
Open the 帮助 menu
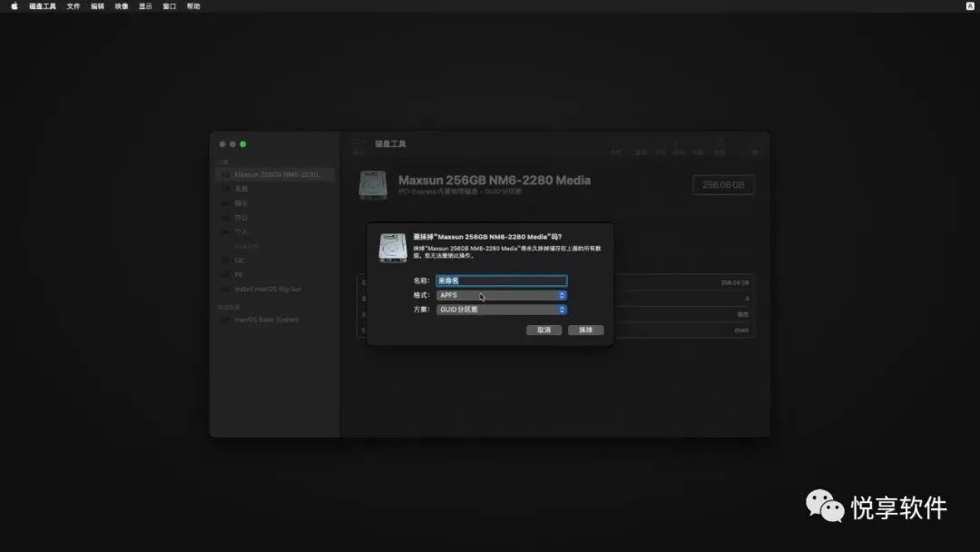[194, 6]
